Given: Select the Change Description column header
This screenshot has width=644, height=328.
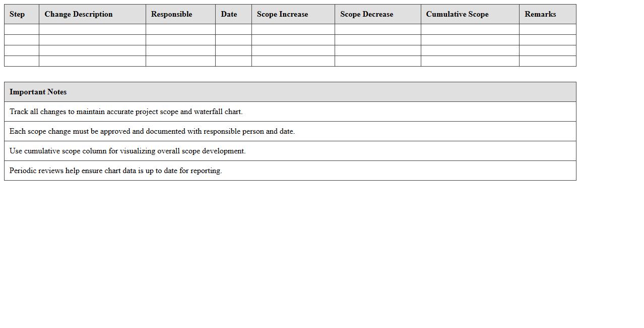Looking at the screenshot, I should [79, 14].
